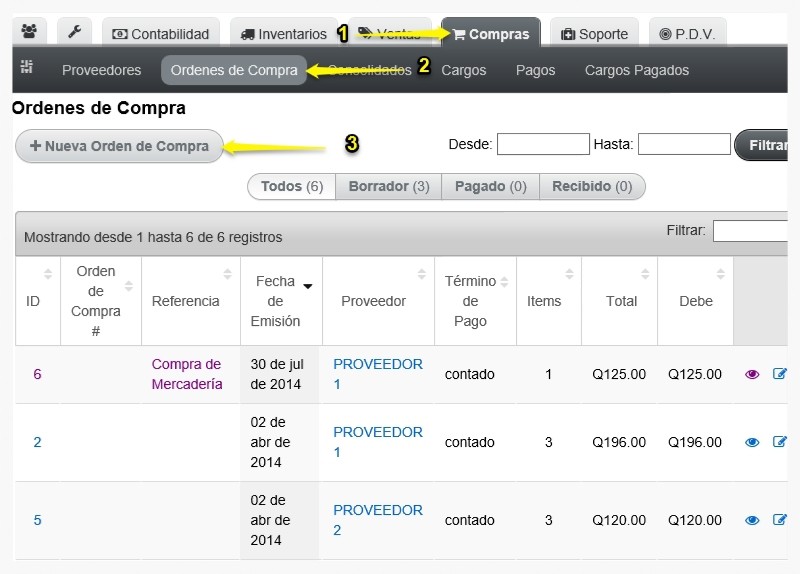Screen dimensions: 800x574
Task: View order 2 with the eye icon
Action: coord(752,442)
